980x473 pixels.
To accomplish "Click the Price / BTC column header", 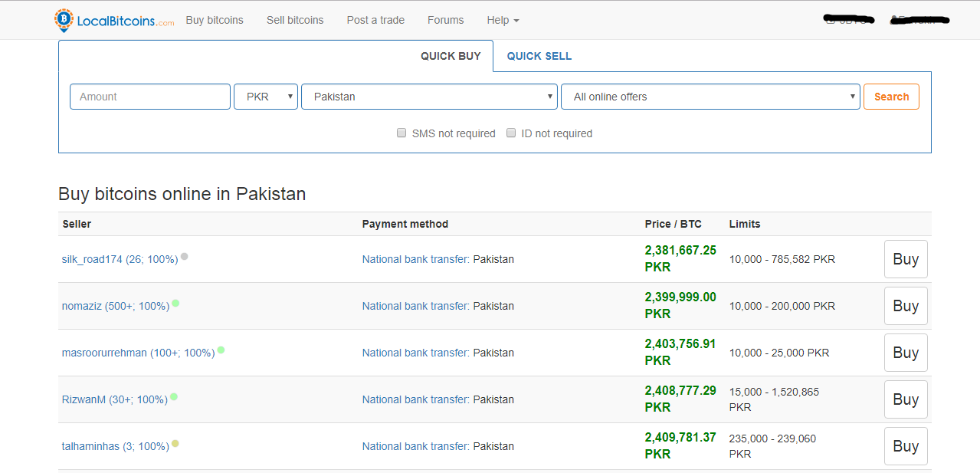I will 674,224.
